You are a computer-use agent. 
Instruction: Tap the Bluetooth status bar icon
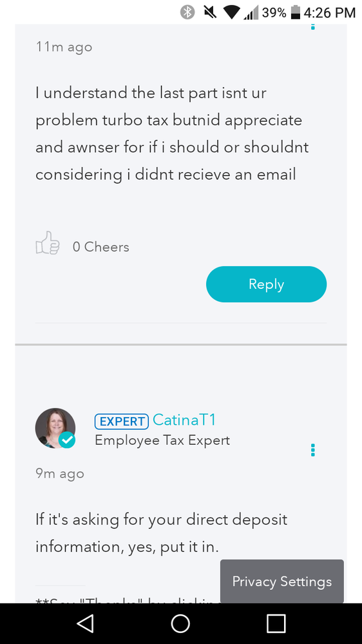[x=187, y=12]
